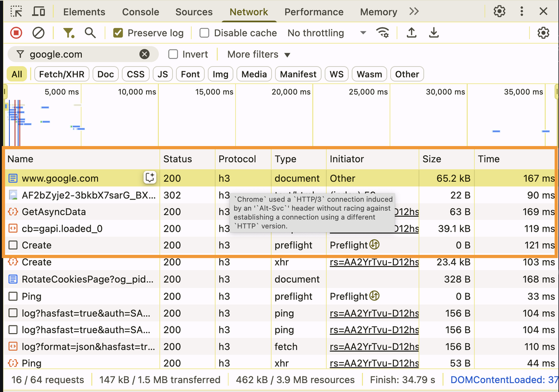
Task: Enable the Disable cache checkbox
Action: tap(204, 33)
